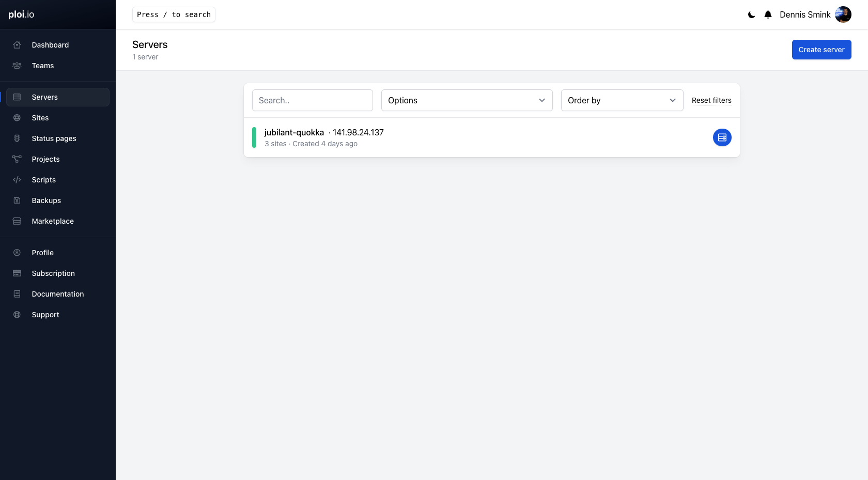Click the green server status indicator
868x480 pixels.
pyautogui.click(x=254, y=137)
